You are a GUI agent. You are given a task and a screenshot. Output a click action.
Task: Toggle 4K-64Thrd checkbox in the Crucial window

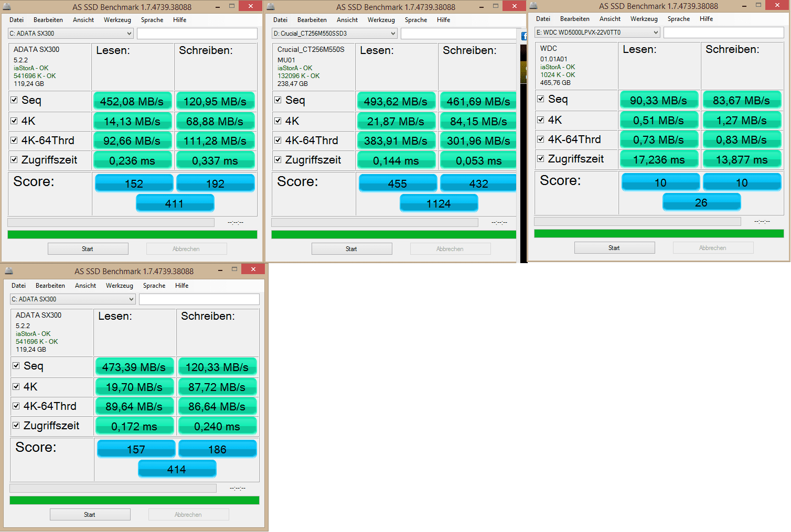[x=278, y=140]
